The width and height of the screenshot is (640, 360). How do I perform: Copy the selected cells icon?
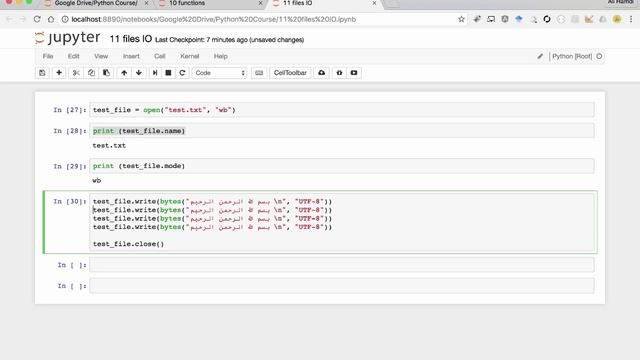pyautogui.click(x=91, y=73)
